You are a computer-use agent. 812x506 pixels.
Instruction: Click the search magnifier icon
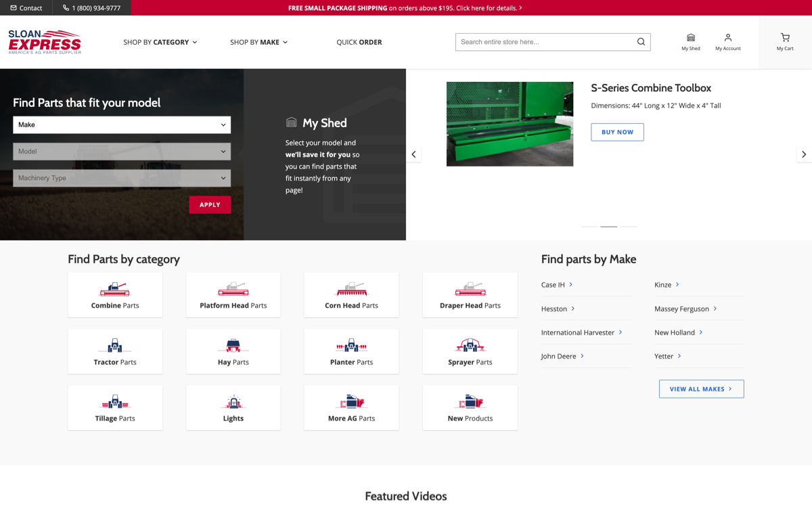[x=641, y=42]
